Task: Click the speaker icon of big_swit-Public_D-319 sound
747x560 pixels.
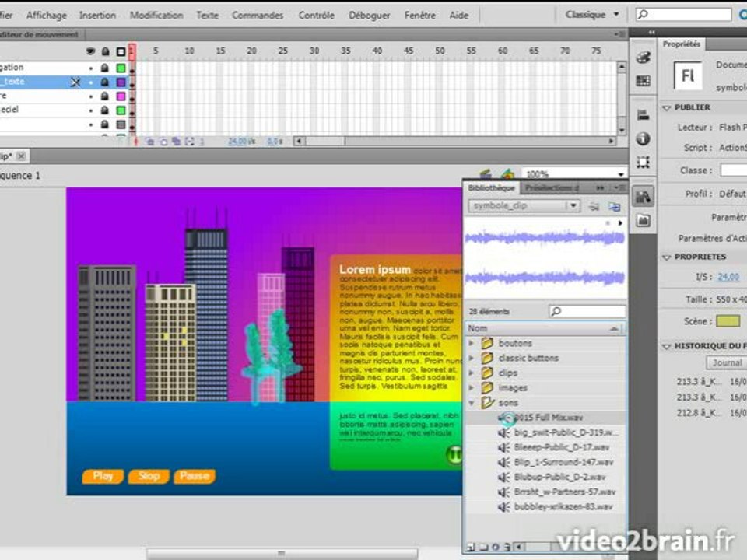Action: point(503,432)
